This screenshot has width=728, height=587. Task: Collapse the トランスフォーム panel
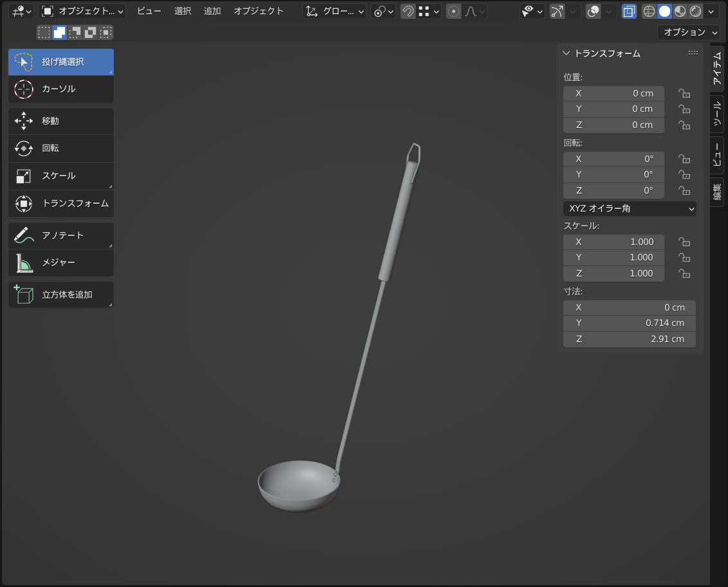567,53
